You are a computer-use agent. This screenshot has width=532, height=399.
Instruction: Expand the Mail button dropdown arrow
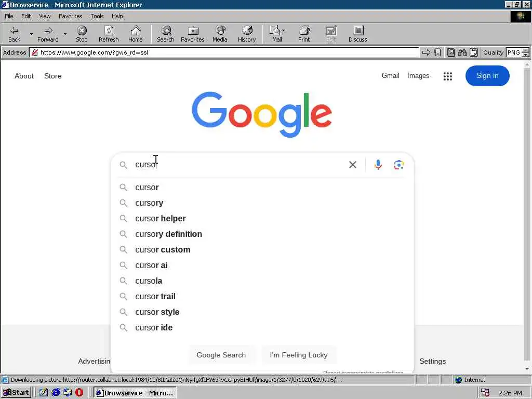pyautogui.click(x=283, y=31)
